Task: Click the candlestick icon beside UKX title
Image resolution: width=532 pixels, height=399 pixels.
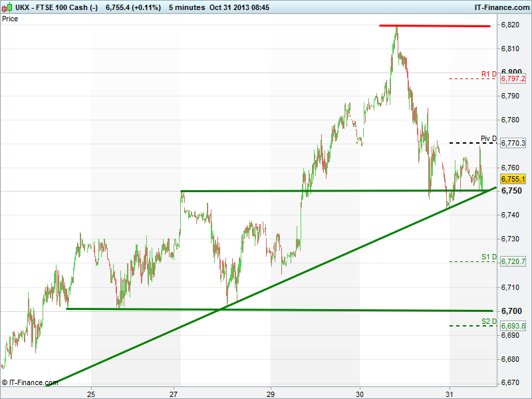Action: click(x=7, y=7)
